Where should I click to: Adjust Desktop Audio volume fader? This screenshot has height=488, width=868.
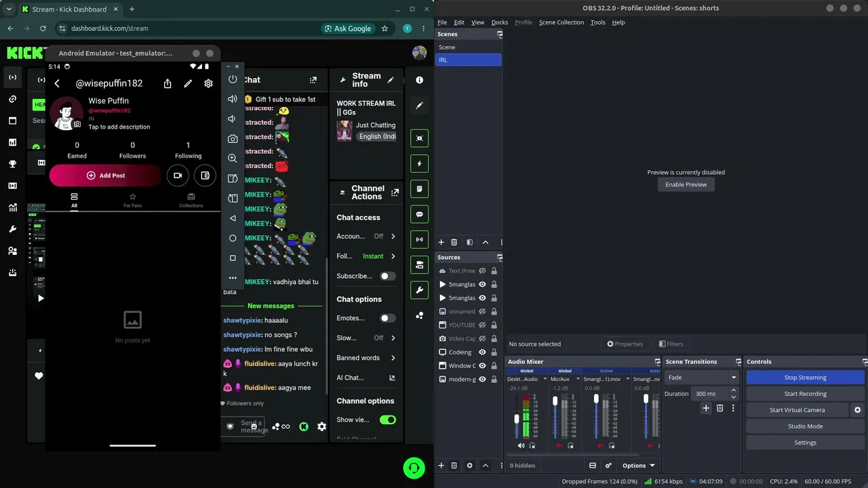[x=517, y=420]
